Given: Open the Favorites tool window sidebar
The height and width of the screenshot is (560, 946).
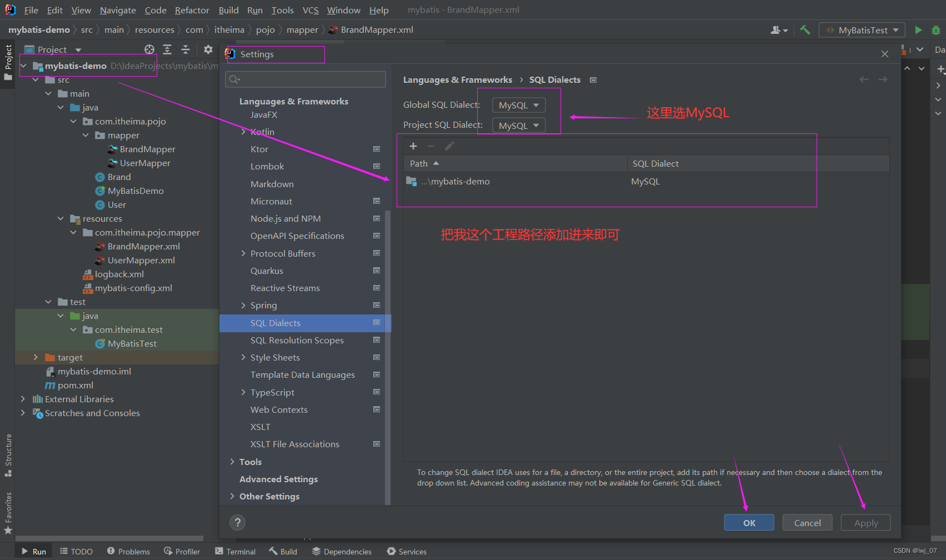Looking at the screenshot, I should (8, 513).
